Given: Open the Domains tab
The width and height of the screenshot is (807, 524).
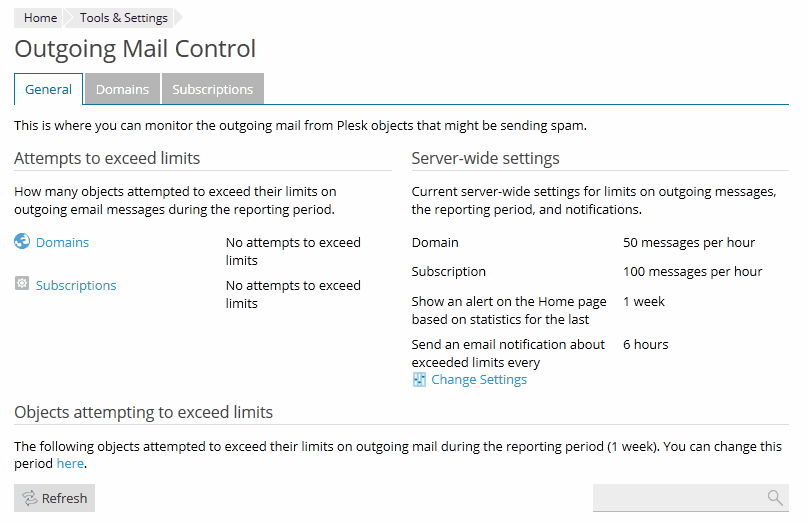Looking at the screenshot, I should pyautogui.click(x=122, y=89).
